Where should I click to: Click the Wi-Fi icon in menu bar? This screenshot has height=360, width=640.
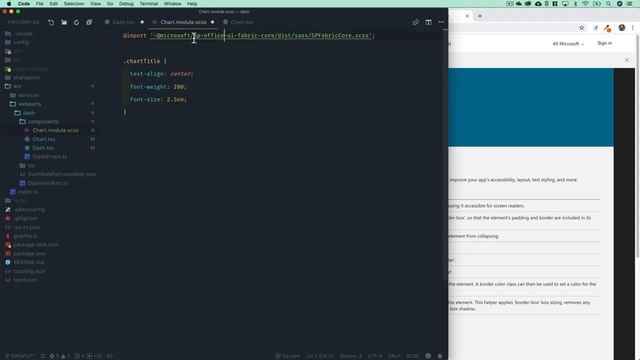[585, 4]
